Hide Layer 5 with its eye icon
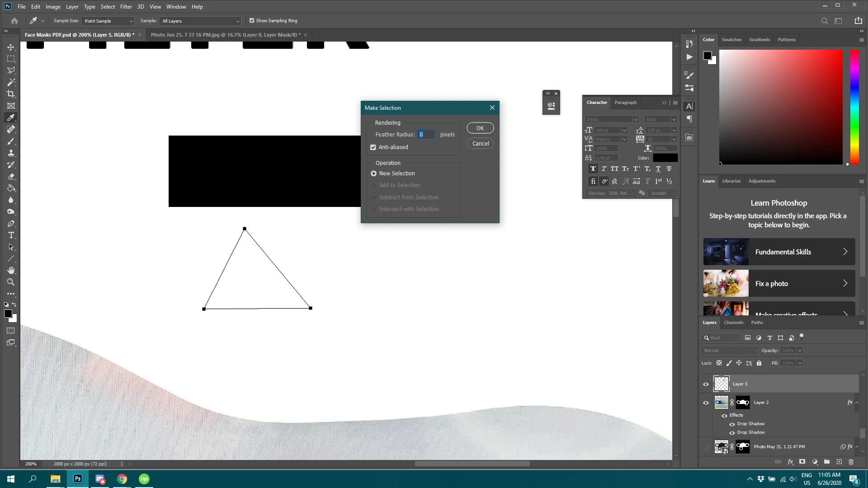Screen dimensions: 868x488 pos(706,384)
